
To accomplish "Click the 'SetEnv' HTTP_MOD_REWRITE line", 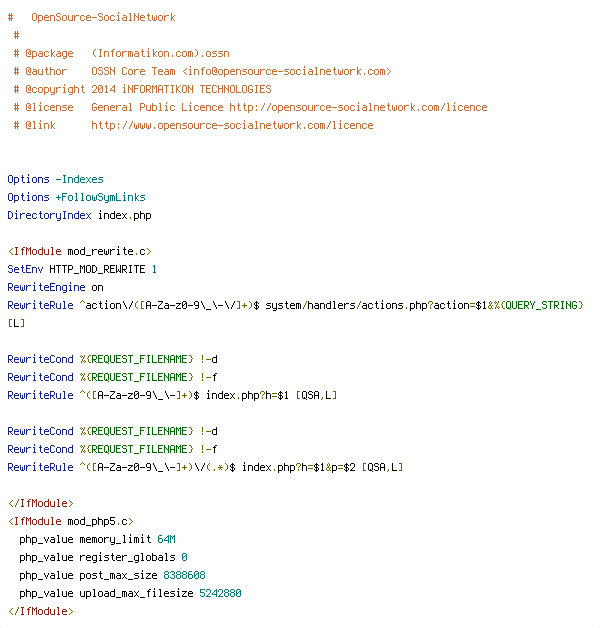I will click(82, 269).
